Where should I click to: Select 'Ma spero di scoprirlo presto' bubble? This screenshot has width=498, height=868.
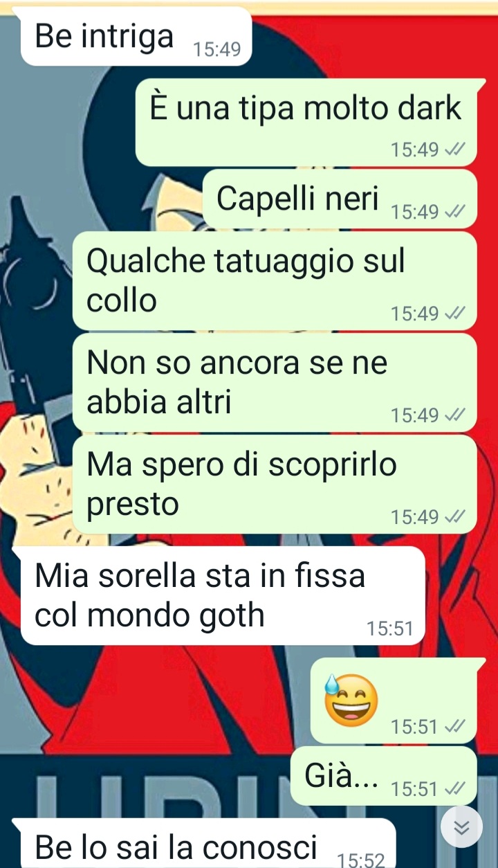click(275, 485)
